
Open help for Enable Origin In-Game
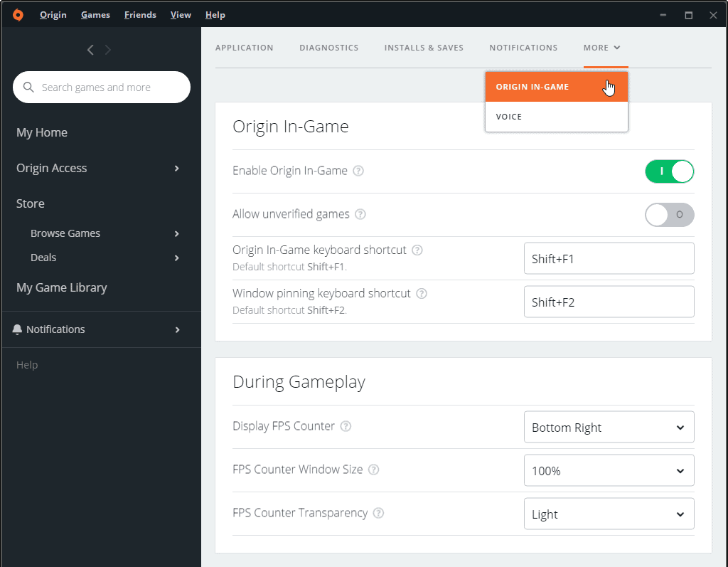pyautogui.click(x=358, y=171)
